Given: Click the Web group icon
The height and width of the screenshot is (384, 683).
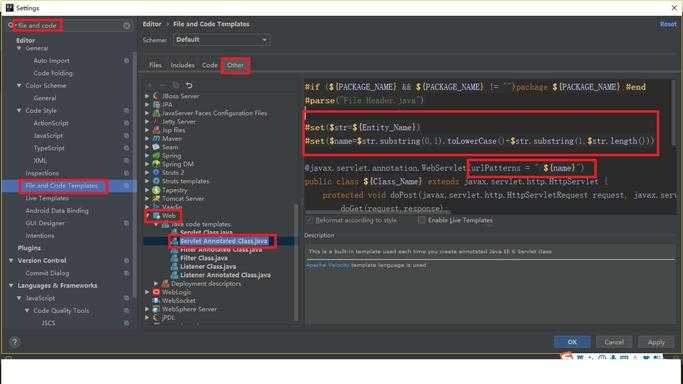Looking at the screenshot, I should click(x=156, y=216).
